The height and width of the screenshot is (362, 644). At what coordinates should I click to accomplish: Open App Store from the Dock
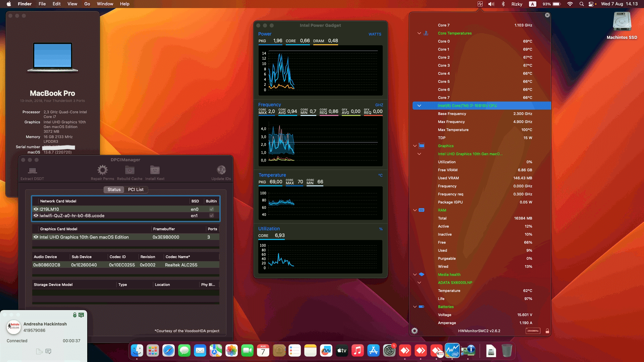coord(373,351)
